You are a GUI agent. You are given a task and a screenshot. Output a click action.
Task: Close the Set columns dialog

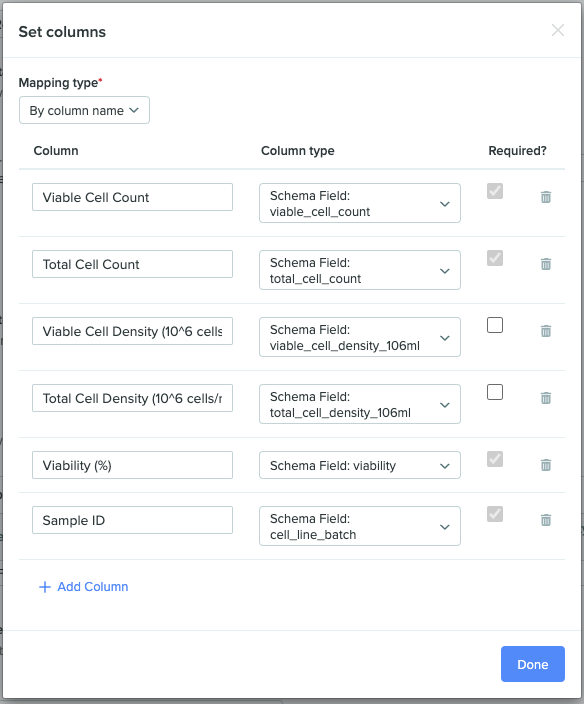(558, 31)
